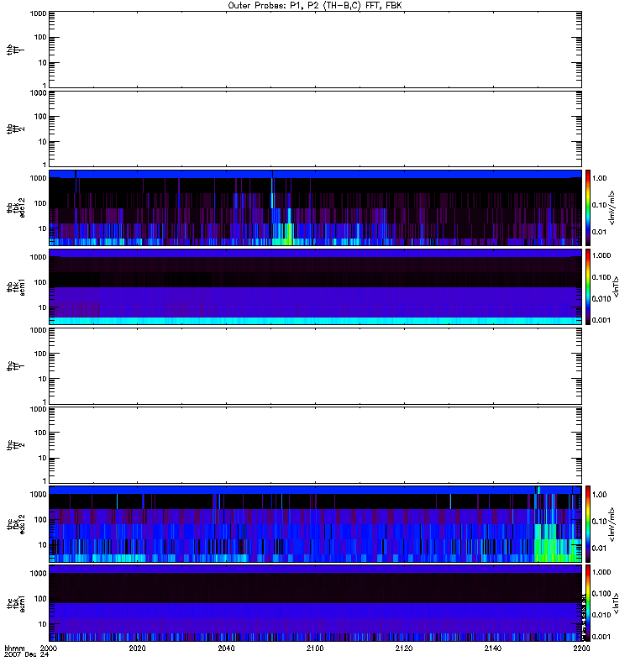Click the 'hhmm' time axis label

point(14,648)
